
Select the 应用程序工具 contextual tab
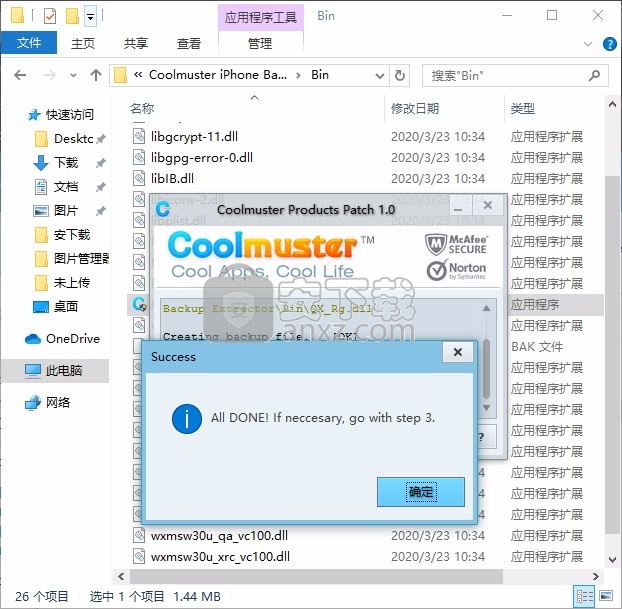(x=261, y=17)
